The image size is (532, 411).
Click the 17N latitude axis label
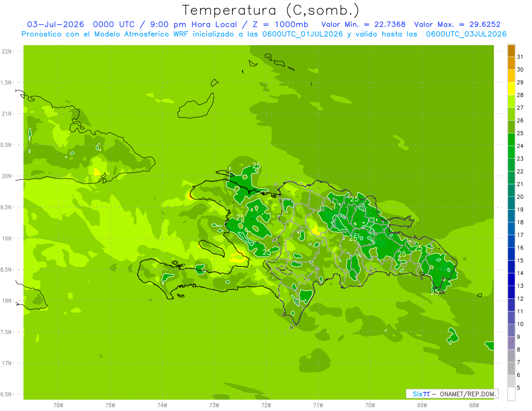click(7, 363)
